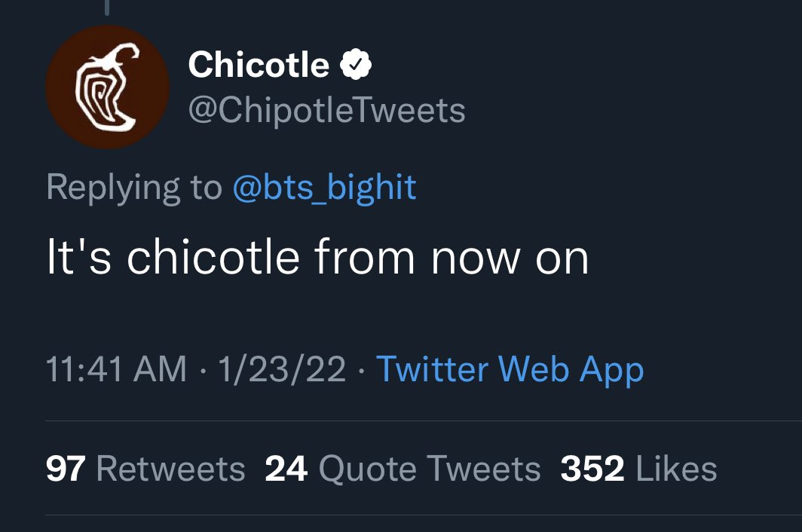Click the 11:41 AM timestamp

[x=116, y=369]
